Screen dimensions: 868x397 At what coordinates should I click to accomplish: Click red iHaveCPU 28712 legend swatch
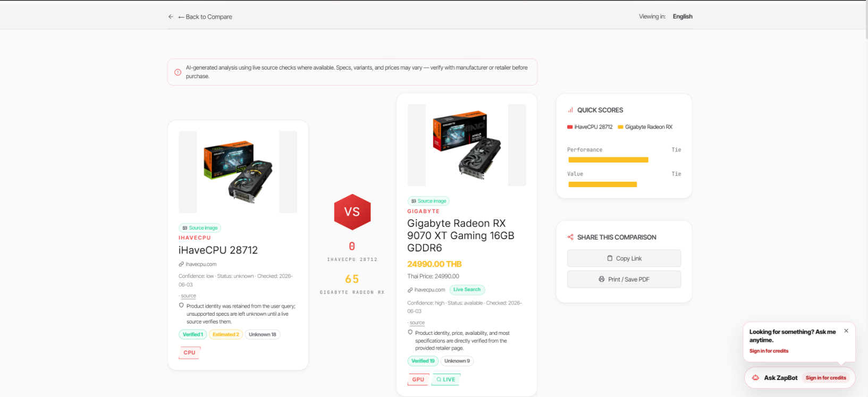tap(570, 127)
